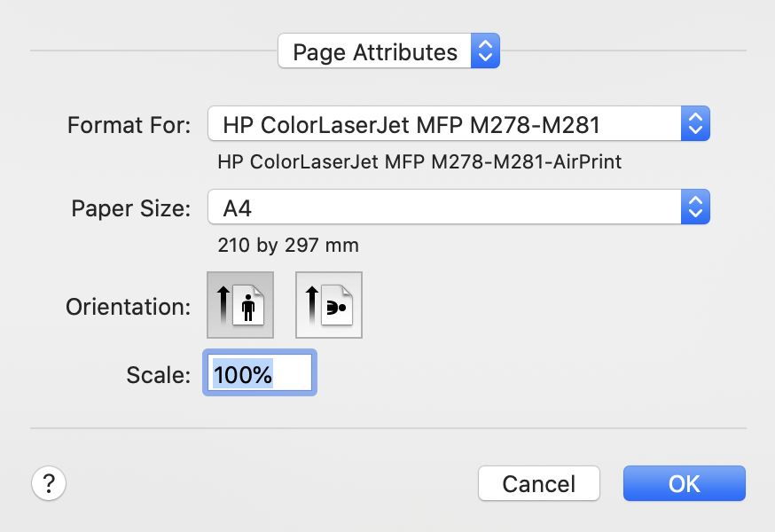Click the "Scale:" label
775x532 pixels.
click(158, 375)
